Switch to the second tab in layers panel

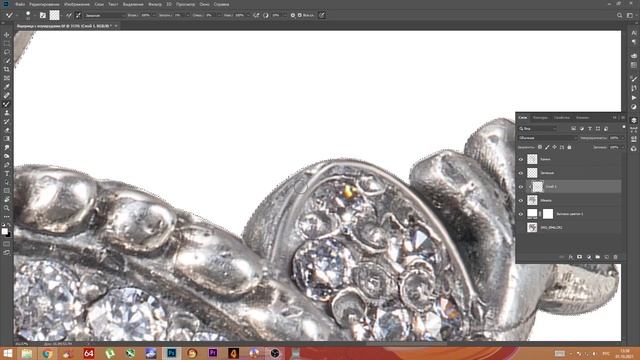coord(540,118)
